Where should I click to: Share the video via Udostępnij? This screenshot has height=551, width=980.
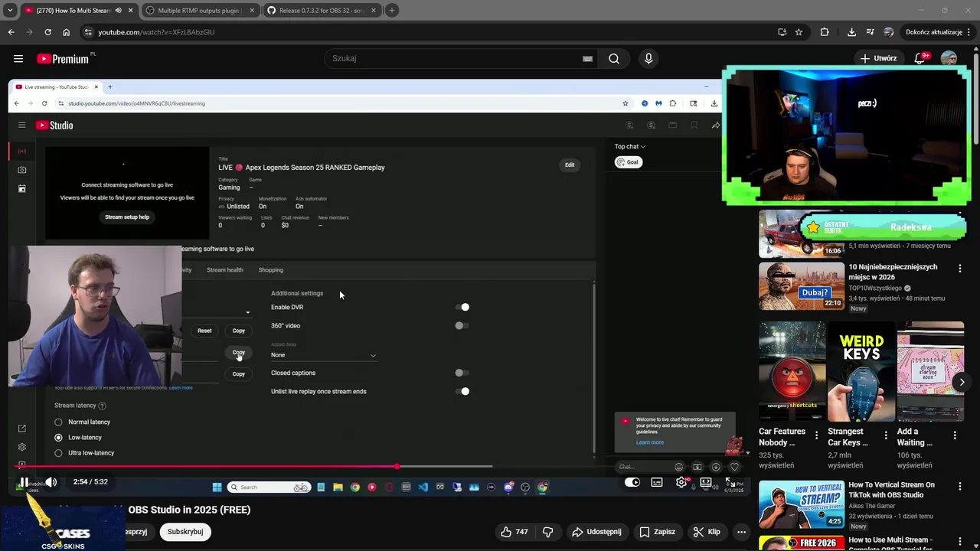596,532
